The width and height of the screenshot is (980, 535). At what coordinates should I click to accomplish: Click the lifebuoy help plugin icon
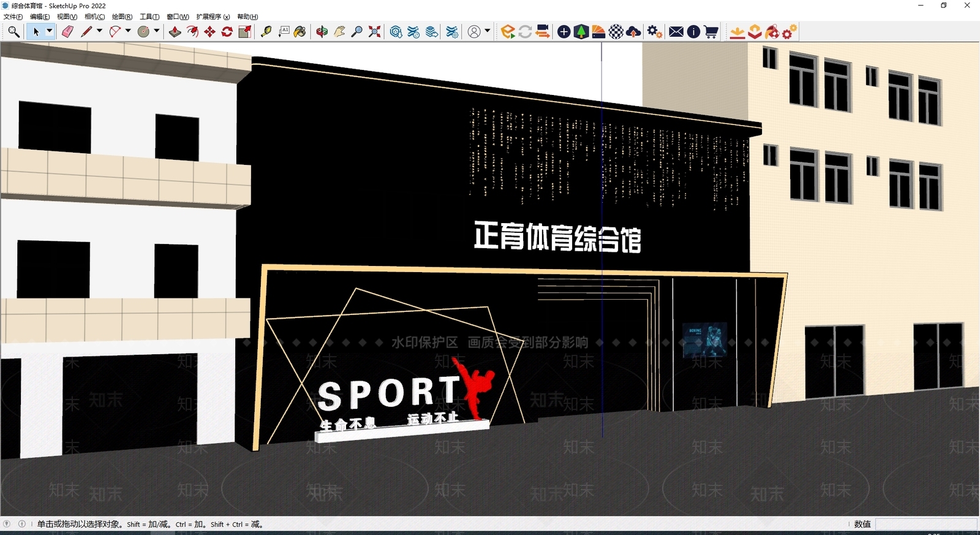click(x=772, y=31)
